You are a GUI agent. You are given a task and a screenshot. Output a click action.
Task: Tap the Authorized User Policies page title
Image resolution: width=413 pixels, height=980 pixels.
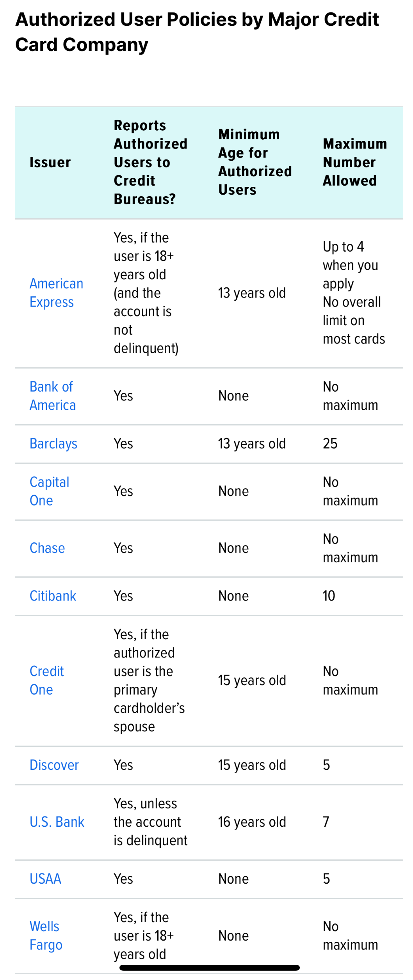point(197,32)
